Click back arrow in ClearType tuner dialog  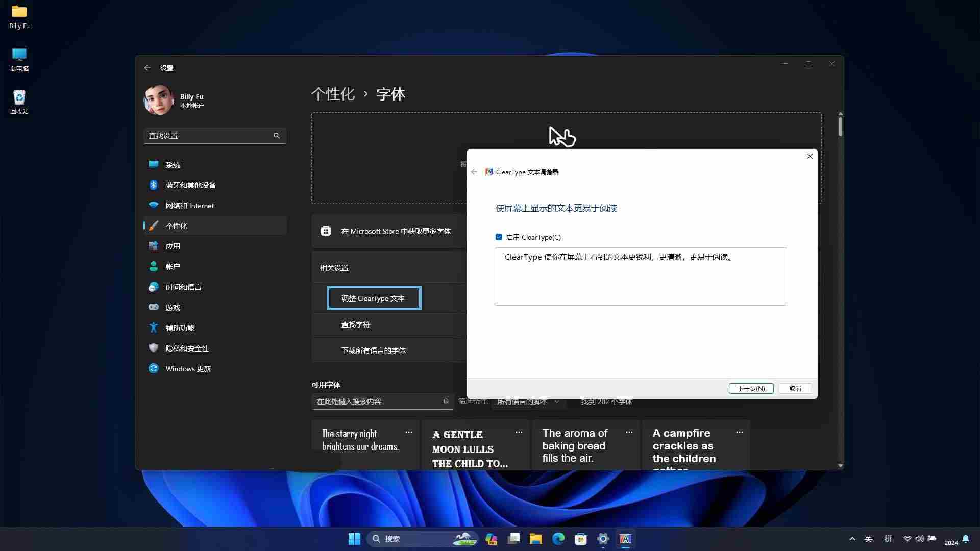point(474,172)
